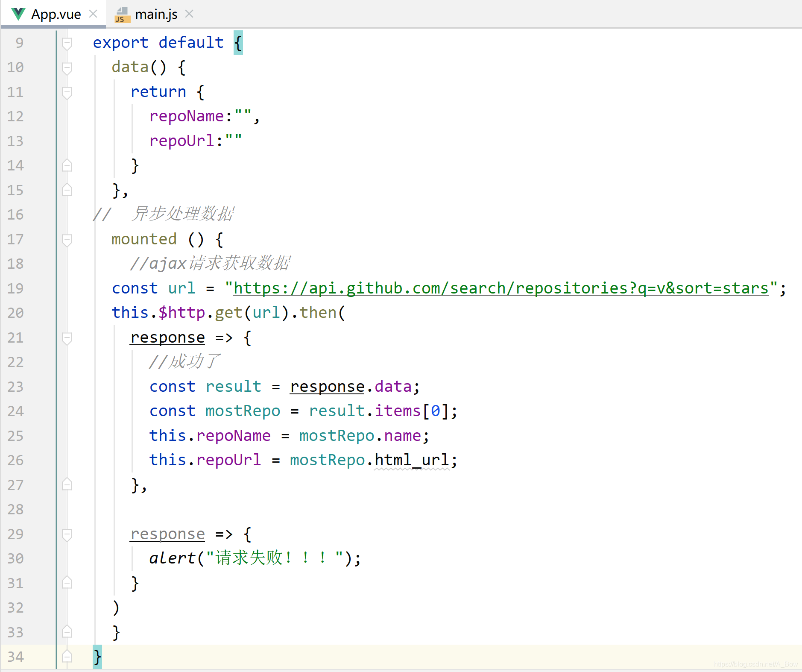Viewport: 802px width, 672px height.
Task: Click 'this.$http.get(url).then(' call
Action: coord(228,313)
